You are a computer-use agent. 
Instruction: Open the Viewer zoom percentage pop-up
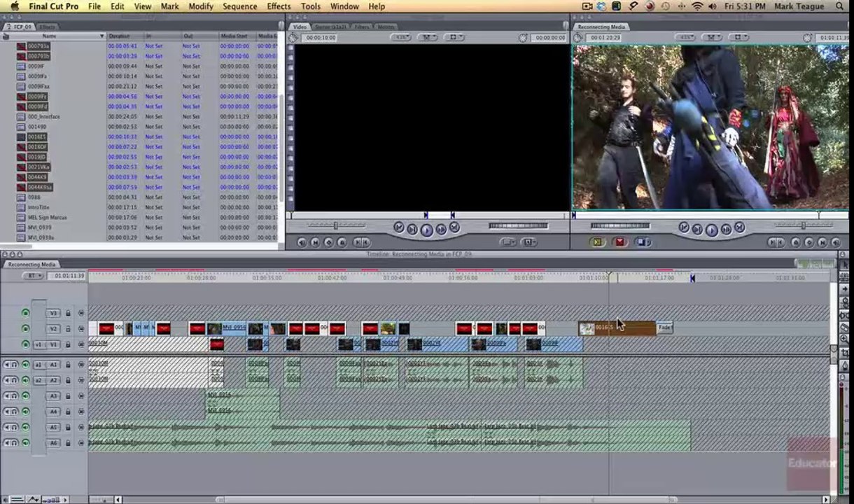pyautogui.click(x=401, y=37)
